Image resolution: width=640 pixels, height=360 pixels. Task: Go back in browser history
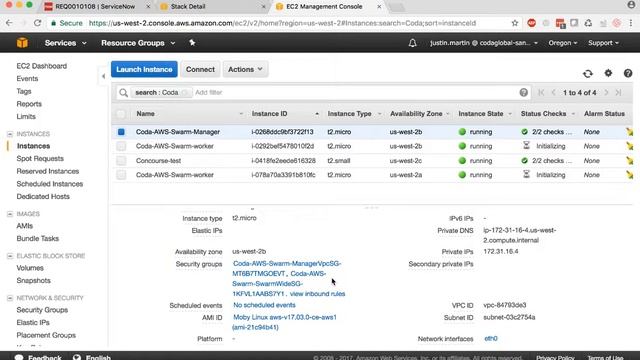[x=9, y=23]
